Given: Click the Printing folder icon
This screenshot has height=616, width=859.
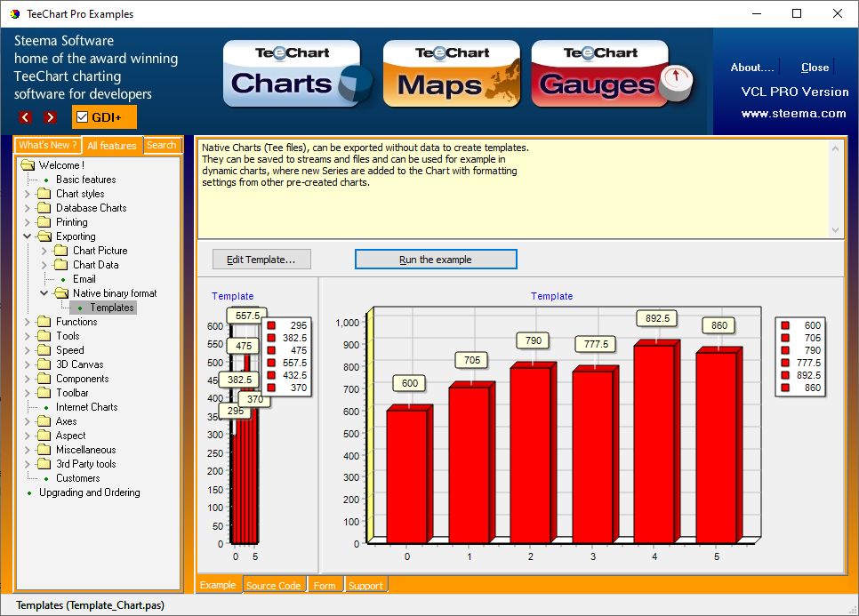Looking at the screenshot, I should click(44, 221).
